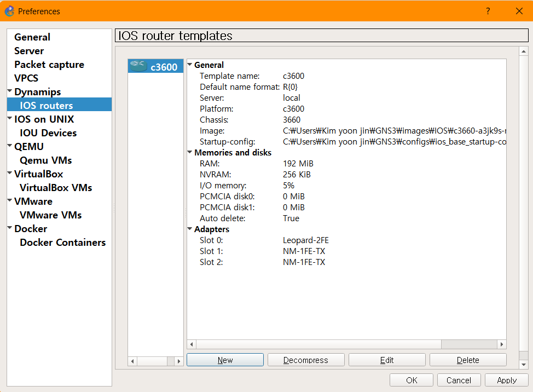Image resolution: width=533 pixels, height=392 pixels.
Task: Select the c3600 router template icon
Action: (x=138, y=66)
